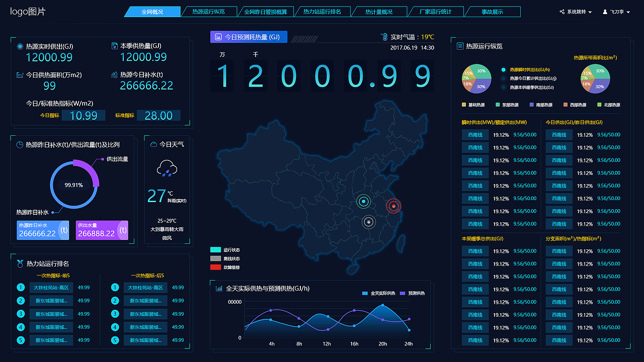Click the 故障维修 map legend
The image size is (644, 362).
(x=225, y=267)
